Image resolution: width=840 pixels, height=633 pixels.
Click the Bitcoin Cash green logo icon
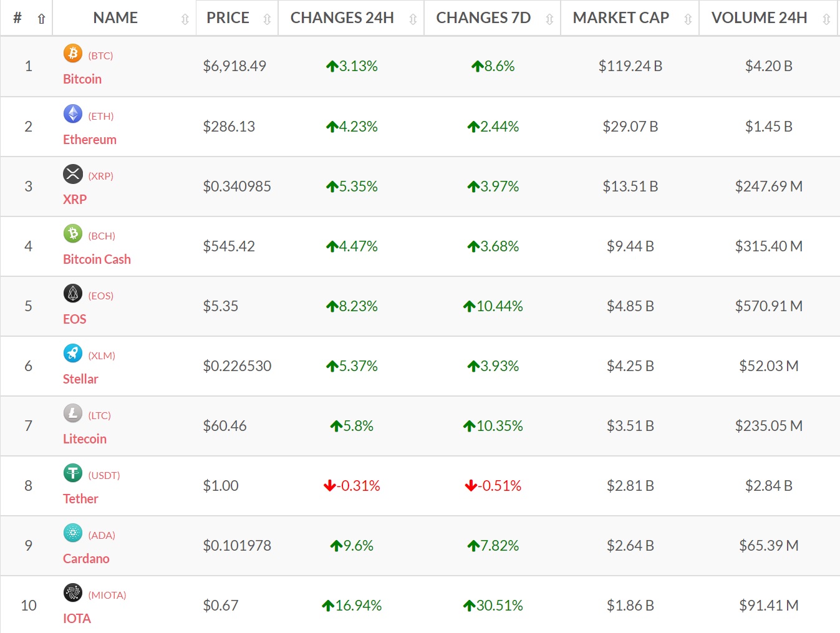coord(73,233)
